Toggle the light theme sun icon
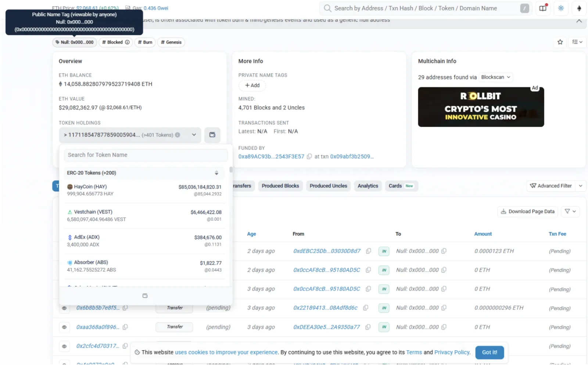This screenshot has width=588, height=369. click(x=561, y=8)
